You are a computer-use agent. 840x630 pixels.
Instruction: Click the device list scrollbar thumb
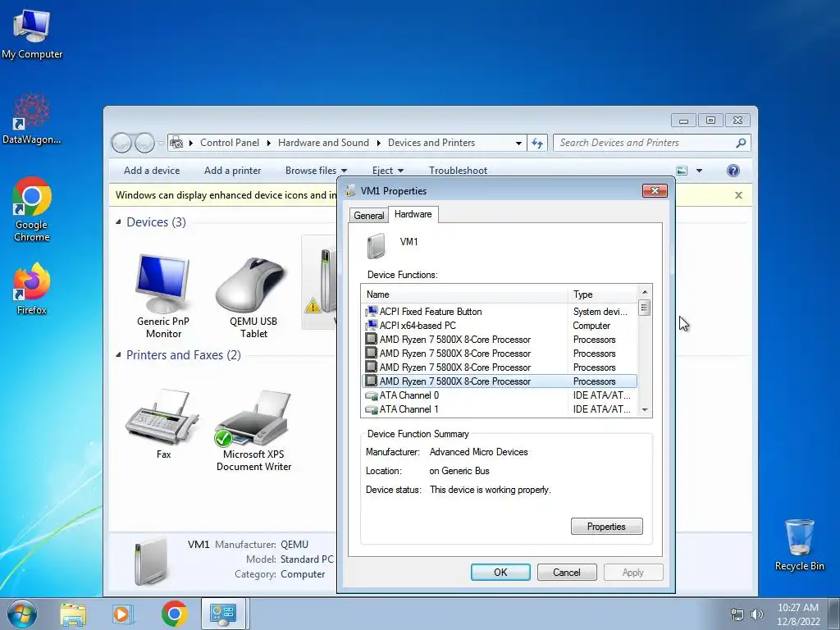tap(645, 308)
